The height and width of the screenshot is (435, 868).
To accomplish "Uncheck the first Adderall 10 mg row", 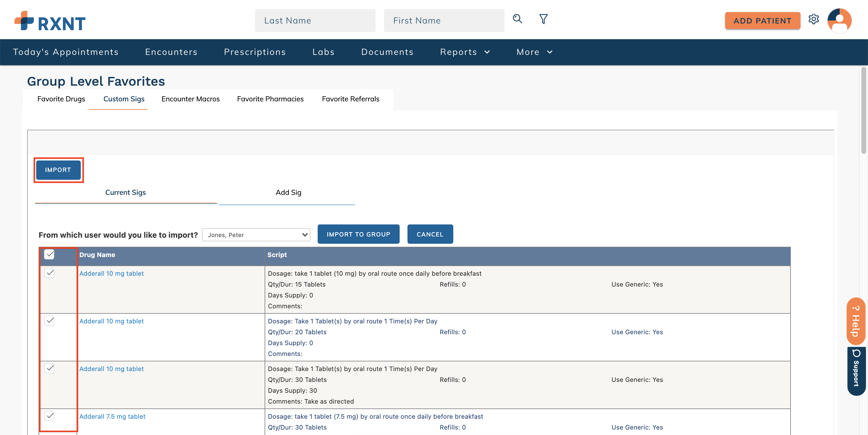I will (x=49, y=273).
